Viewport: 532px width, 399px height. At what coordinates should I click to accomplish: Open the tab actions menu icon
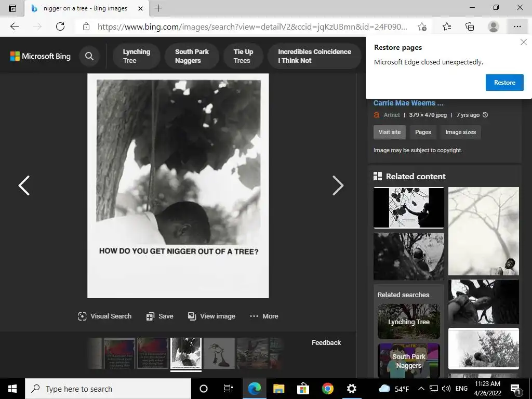tap(12, 8)
